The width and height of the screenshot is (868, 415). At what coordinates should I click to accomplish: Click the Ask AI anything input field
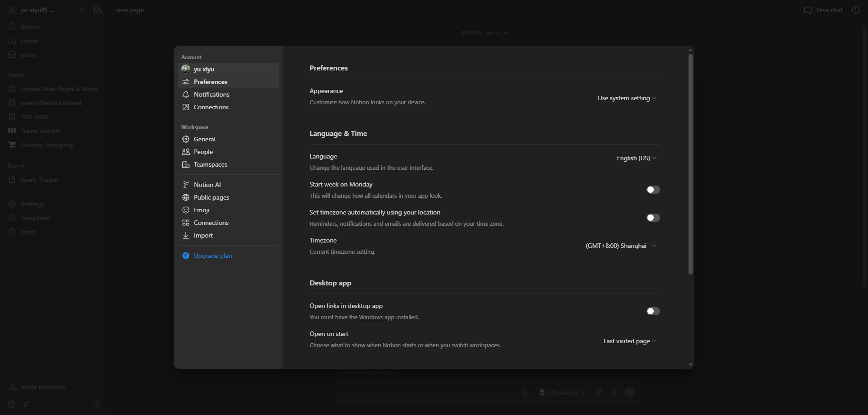[488, 373]
